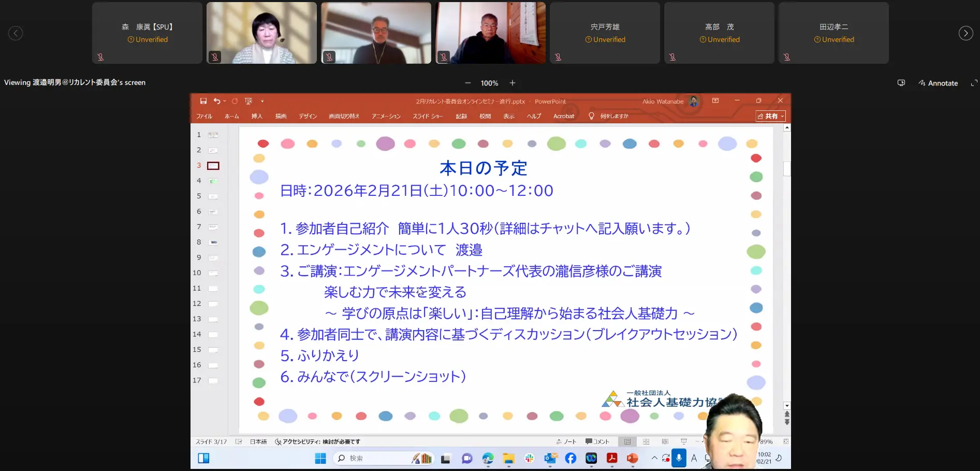Expand the Undo history dropdown arrow
The image size is (980, 471).
click(x=225, y=101)
